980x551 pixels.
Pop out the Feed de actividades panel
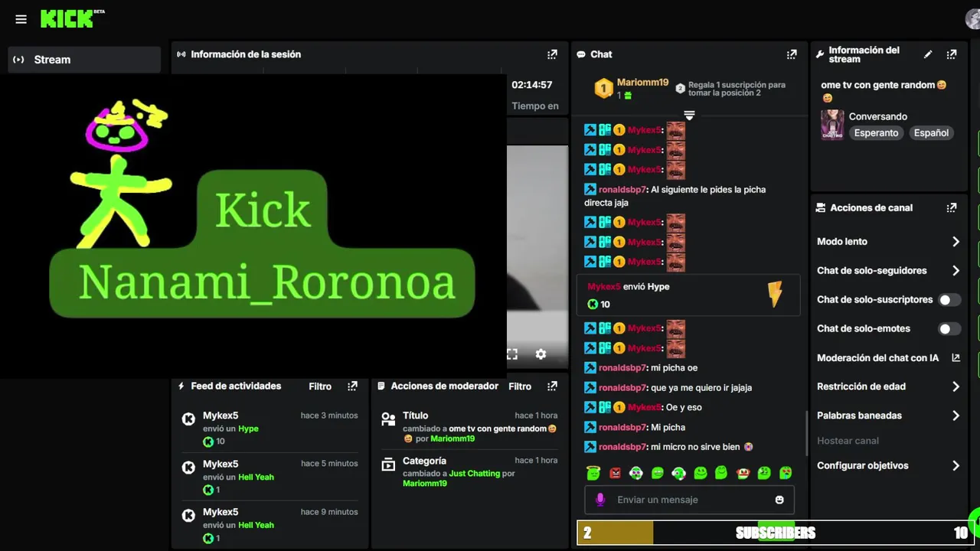(352, 386)
